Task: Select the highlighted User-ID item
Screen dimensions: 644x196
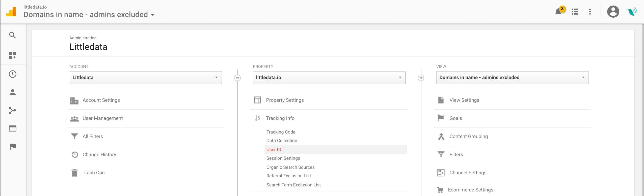Action: [336, 149]
